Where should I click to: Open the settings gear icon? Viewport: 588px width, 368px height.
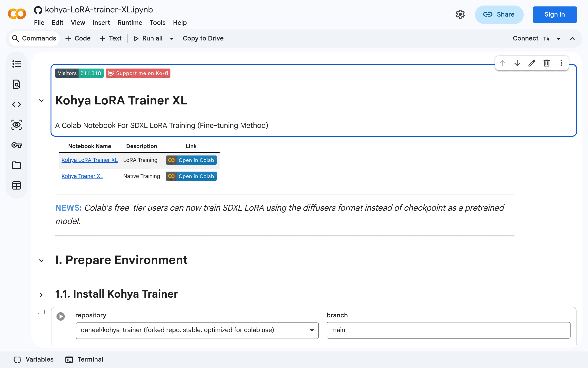(x=460, y=14)
